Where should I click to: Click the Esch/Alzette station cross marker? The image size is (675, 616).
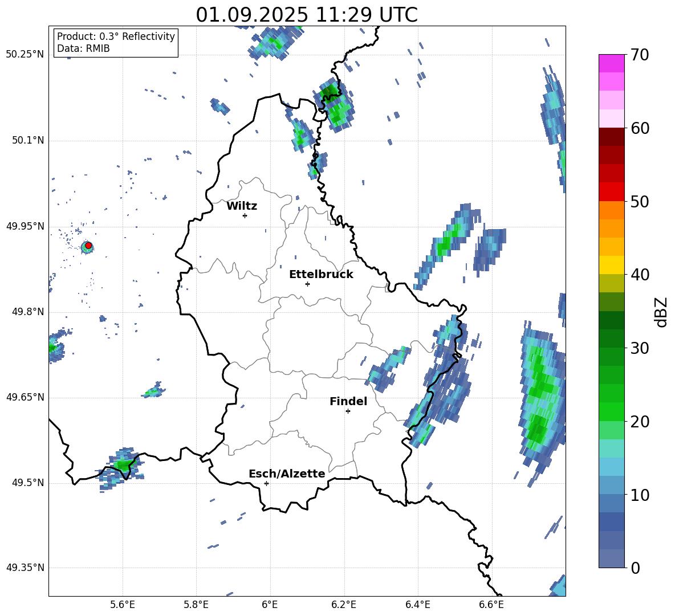266,483
